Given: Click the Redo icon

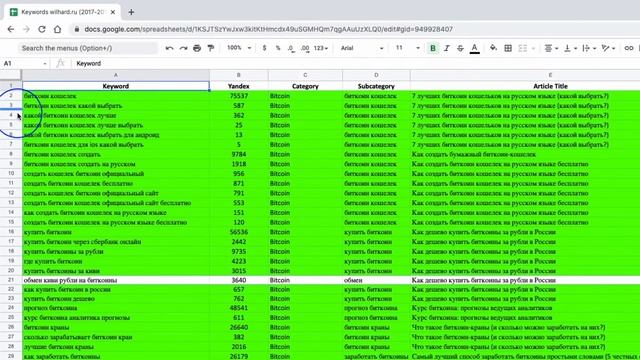Looking at the screenshot, I should point(183,48).
